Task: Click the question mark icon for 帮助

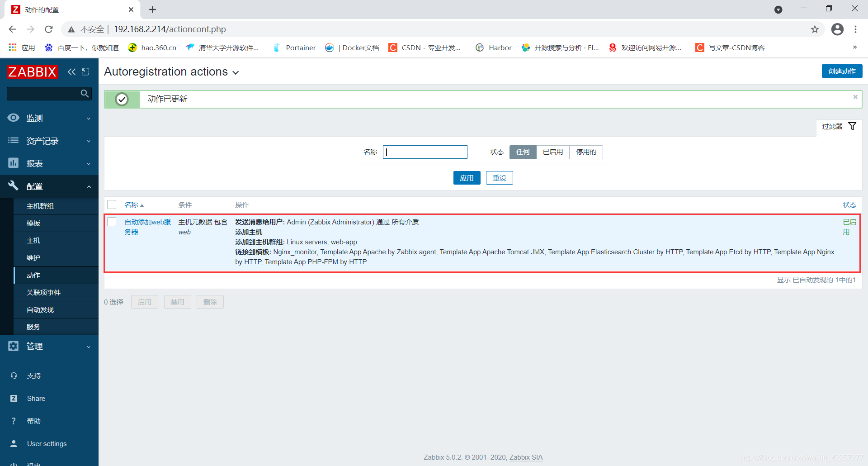Action: tap(14, 421)
